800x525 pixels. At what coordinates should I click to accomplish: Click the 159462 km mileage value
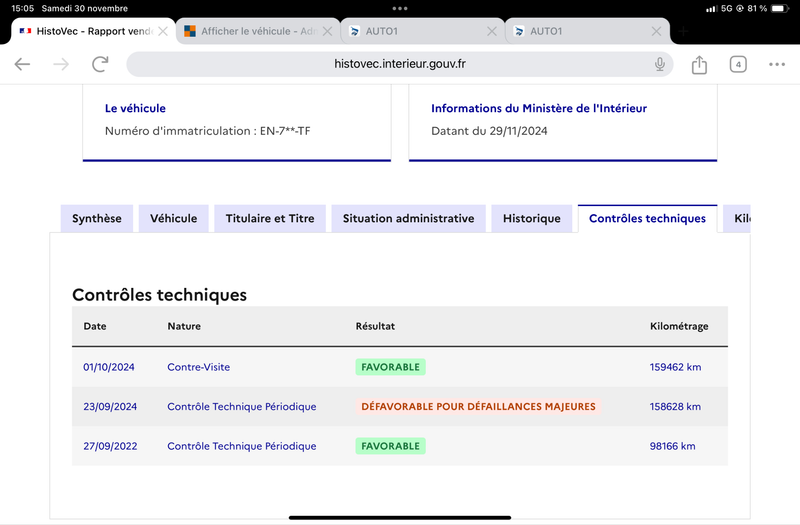[x=675, y=367]
